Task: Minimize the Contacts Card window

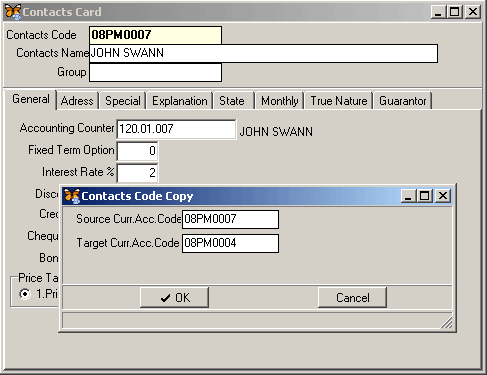Action: pos(438,12)
